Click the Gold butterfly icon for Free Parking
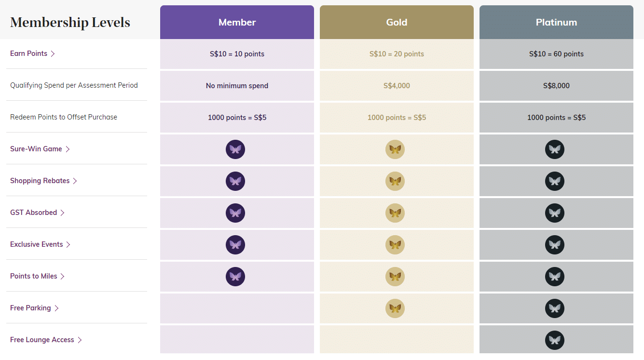644x360 pixels. point(395,308)
